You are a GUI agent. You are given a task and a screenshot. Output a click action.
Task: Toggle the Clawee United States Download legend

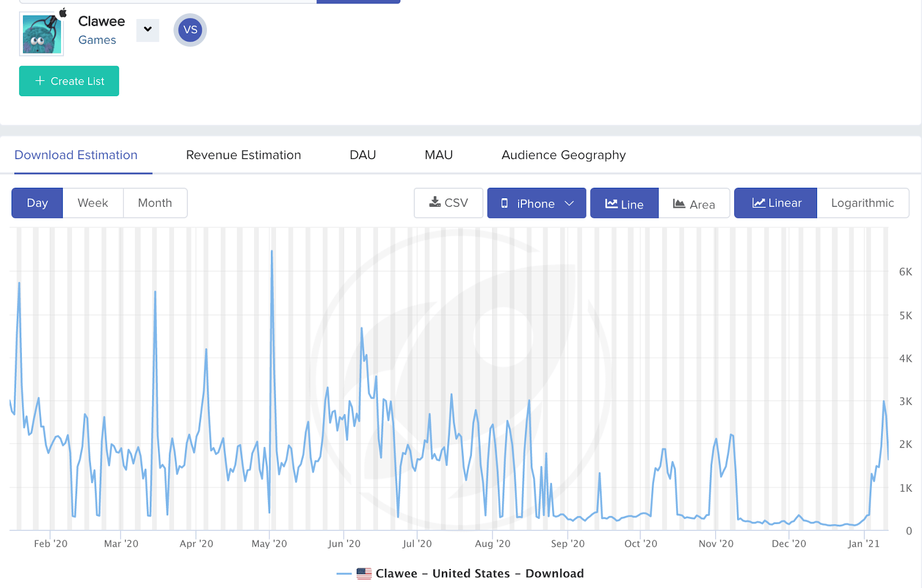tap(460, 574)
